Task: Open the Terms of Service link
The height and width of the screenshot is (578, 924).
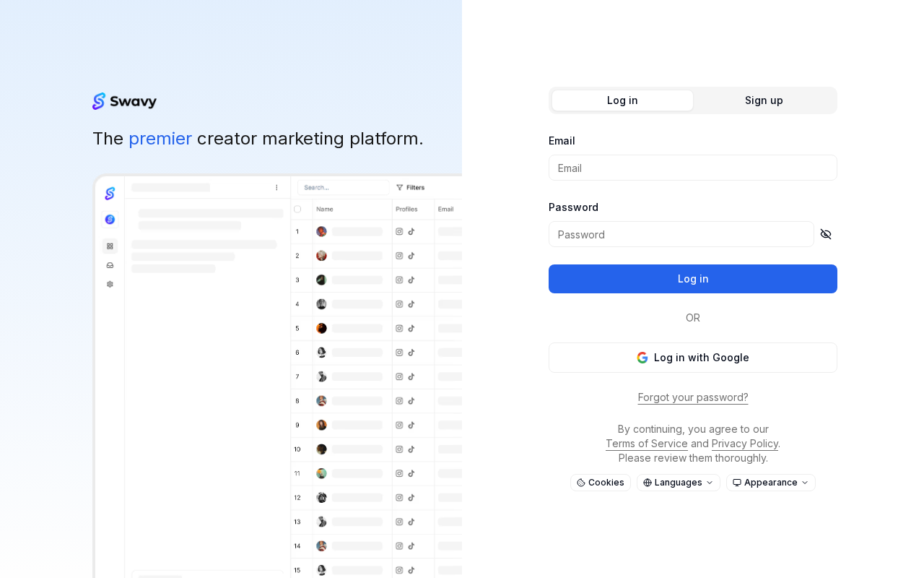Action: [646, 444]
